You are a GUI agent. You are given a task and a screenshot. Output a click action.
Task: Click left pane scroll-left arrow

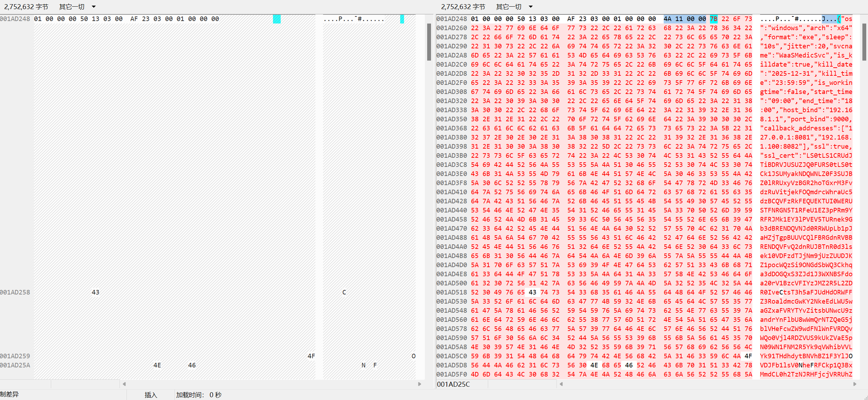pyautogui.click(x=124, y=384)
